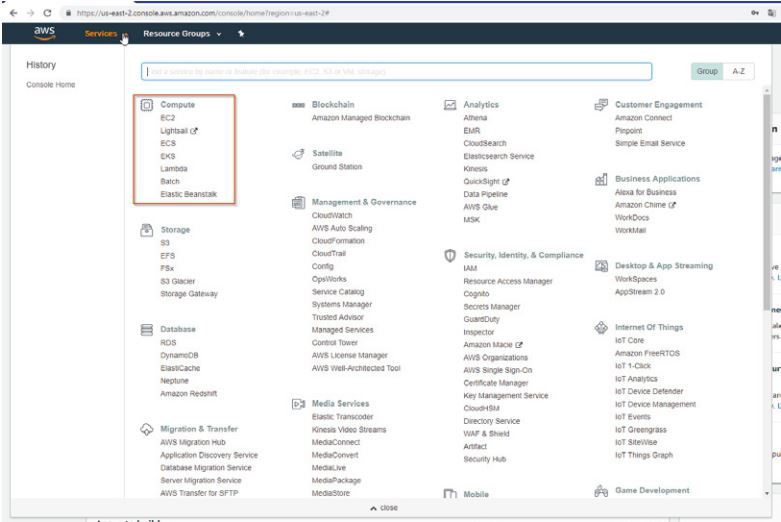Open the Lambda service

174,169
